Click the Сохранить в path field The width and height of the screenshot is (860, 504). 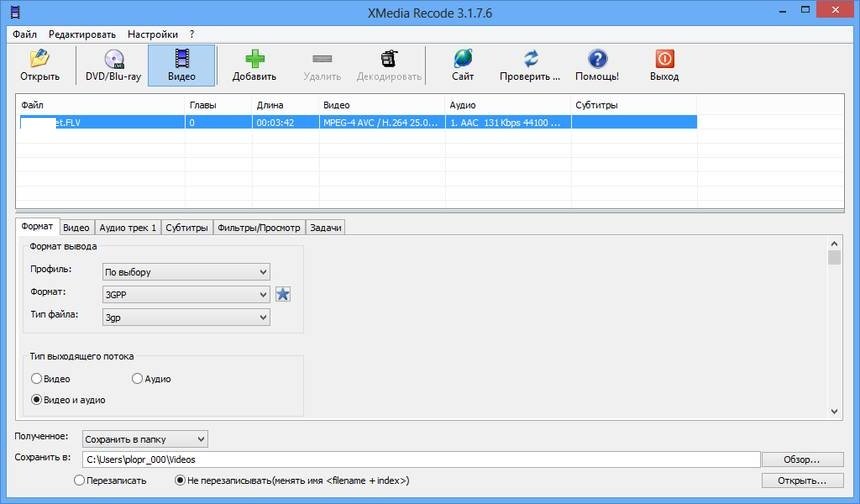[x=420, y=460]
